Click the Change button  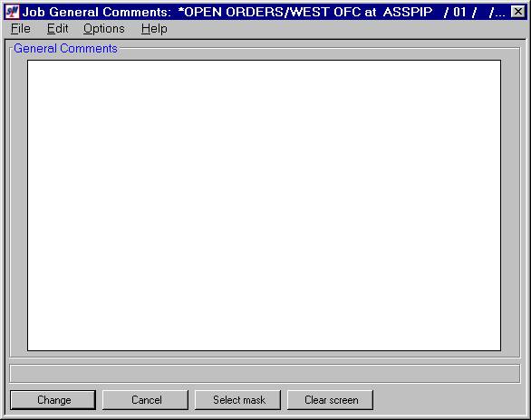(53, 400)
